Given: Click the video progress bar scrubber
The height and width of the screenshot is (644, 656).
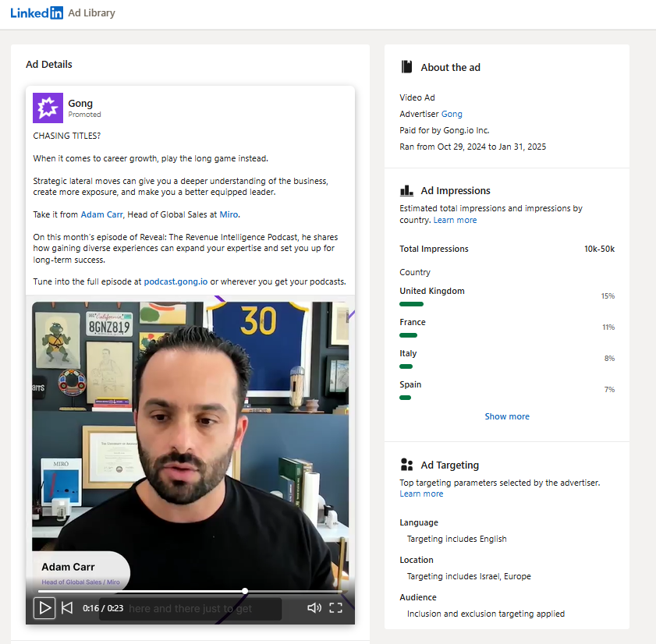Looking at the screenshot, I should click(245, 591).
